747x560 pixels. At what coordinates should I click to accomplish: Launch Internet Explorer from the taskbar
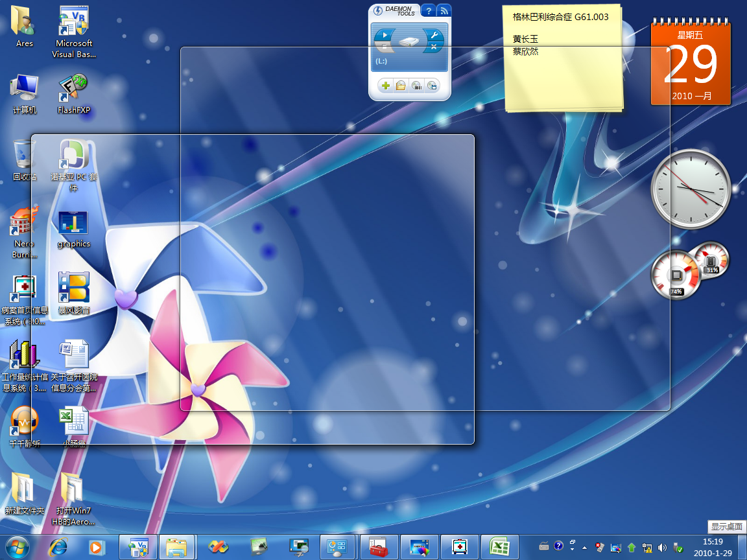pyautogui.click(x=58, y=547)
